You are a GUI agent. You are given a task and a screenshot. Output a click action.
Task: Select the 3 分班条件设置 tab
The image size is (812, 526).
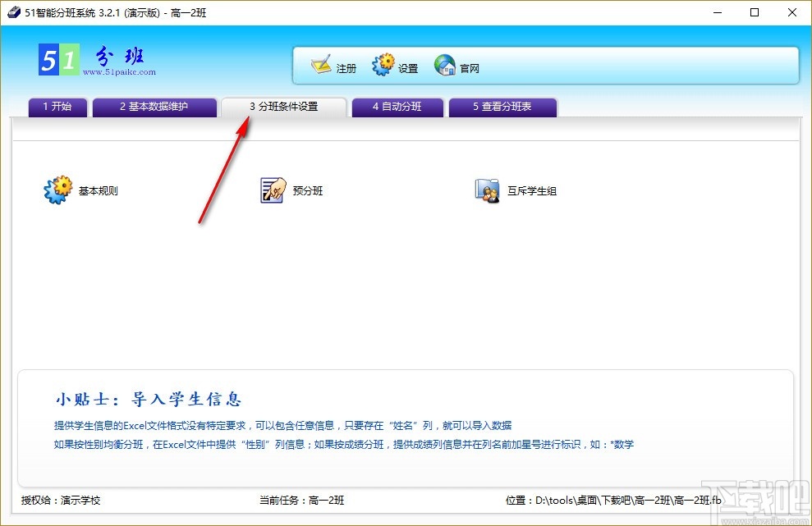pyautogui.click(x=283, y=106)
